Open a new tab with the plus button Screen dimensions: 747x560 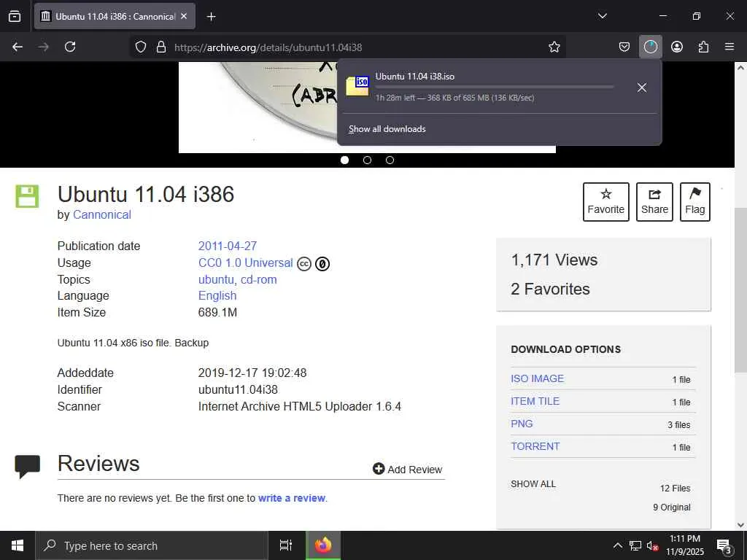(211, 17)
